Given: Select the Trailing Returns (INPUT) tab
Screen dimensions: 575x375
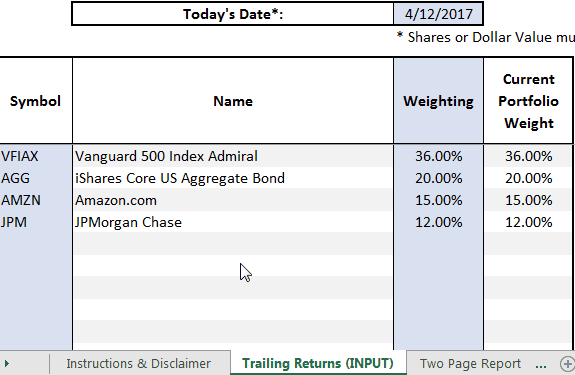Looking at the screenshot, I should (x=318, y=363).
